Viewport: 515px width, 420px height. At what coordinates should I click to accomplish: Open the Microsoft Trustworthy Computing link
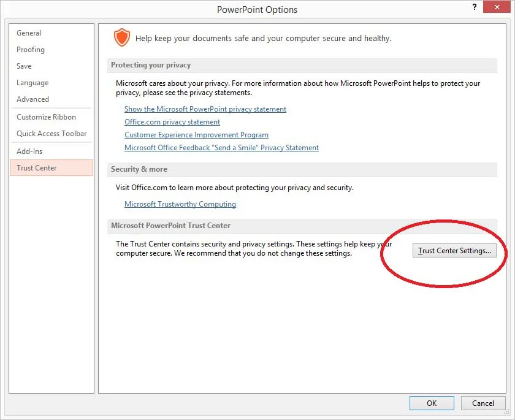pyautogui.click(x=180, y=204)
